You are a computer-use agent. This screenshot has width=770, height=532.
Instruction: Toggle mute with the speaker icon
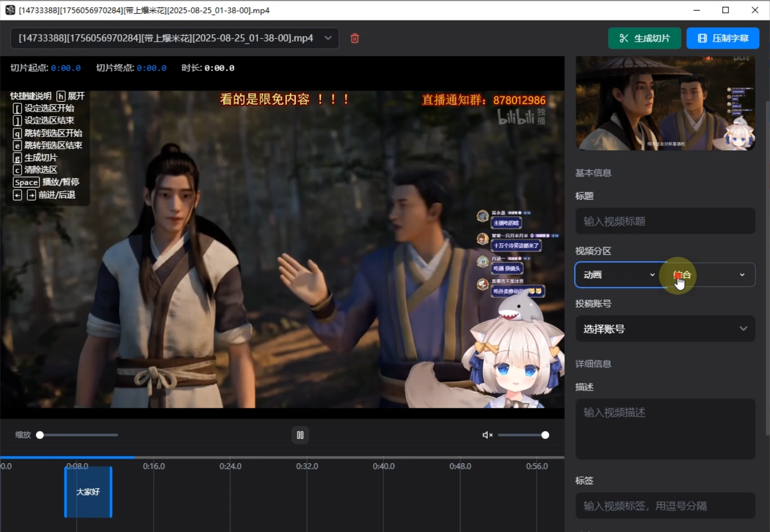[487, 435]
